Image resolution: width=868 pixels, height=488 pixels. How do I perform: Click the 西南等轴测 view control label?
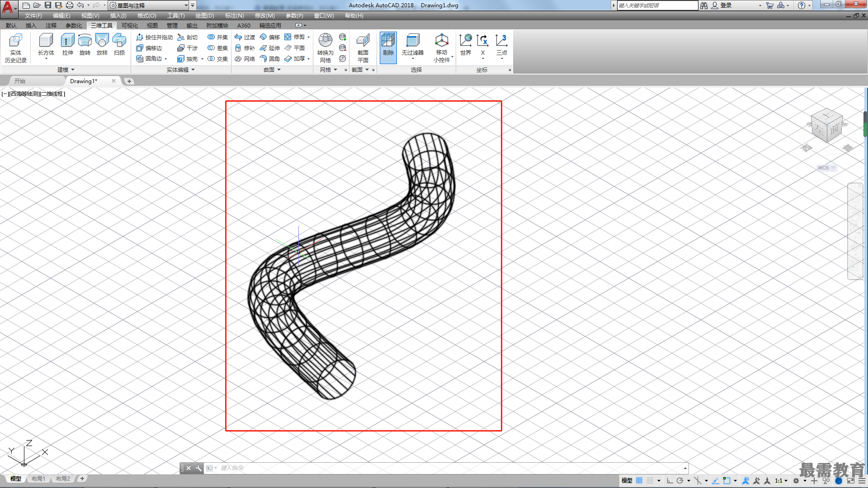pos(25,94)
